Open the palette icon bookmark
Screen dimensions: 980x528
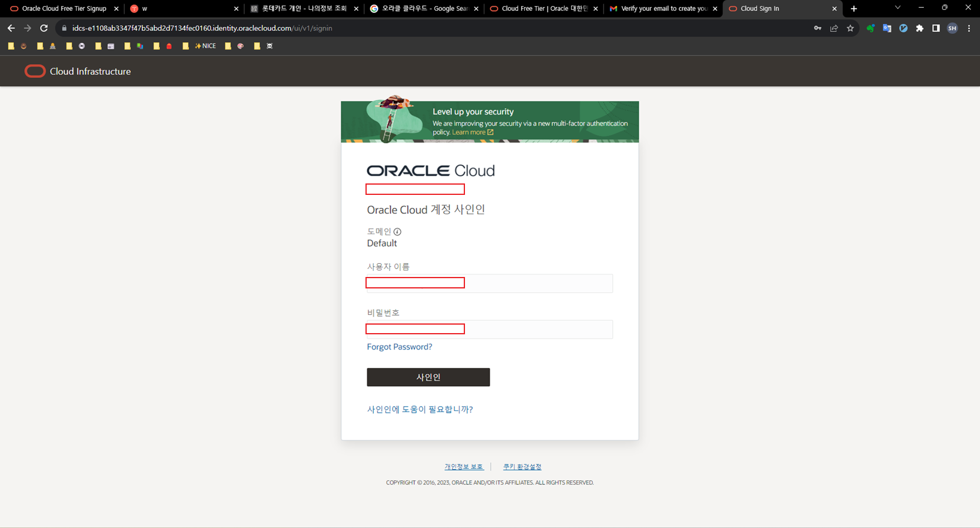[241, 46]
